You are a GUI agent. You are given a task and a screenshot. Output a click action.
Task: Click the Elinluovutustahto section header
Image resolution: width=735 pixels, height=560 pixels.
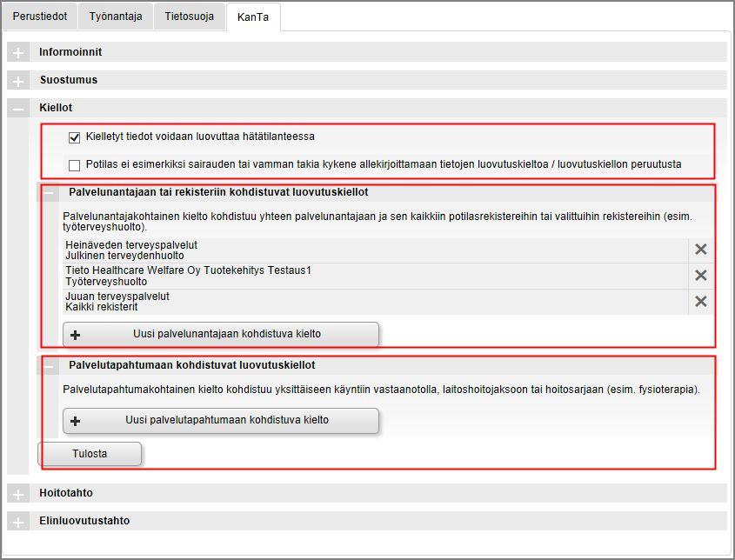point(367,521)
